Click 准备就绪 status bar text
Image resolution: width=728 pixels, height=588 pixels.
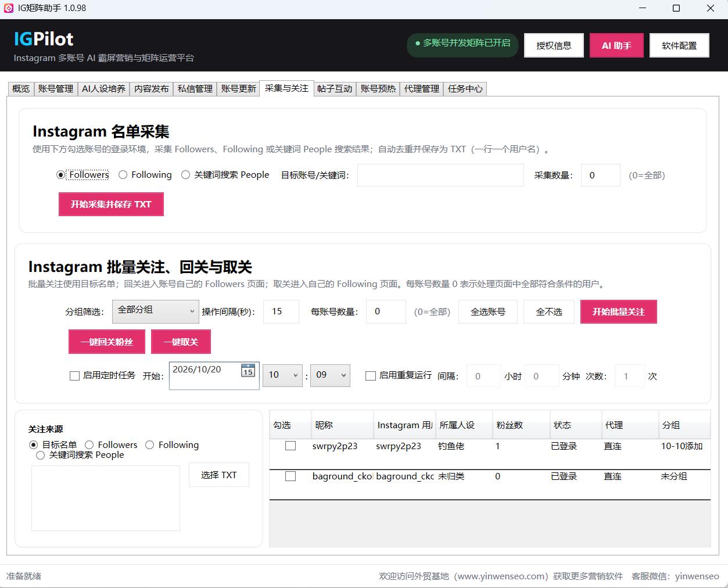(x=24, y=576)
